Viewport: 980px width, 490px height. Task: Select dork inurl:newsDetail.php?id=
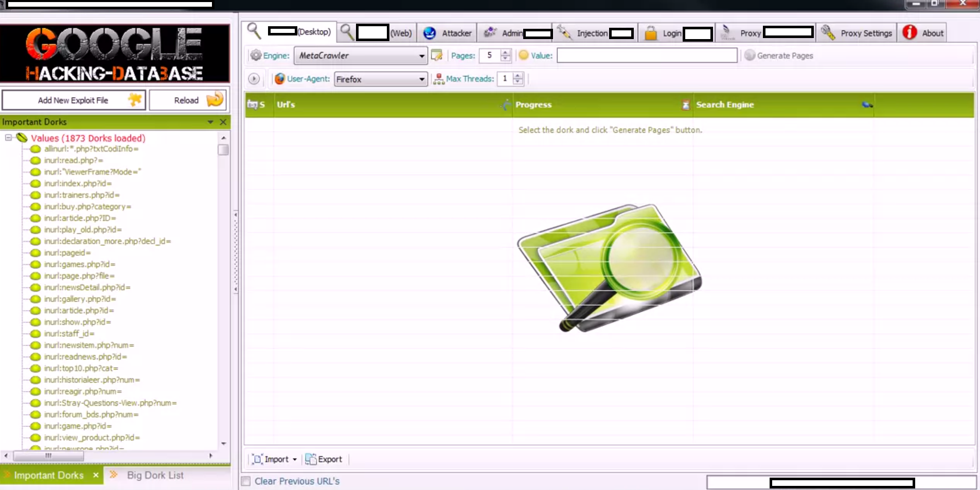[x=87, y=287]
